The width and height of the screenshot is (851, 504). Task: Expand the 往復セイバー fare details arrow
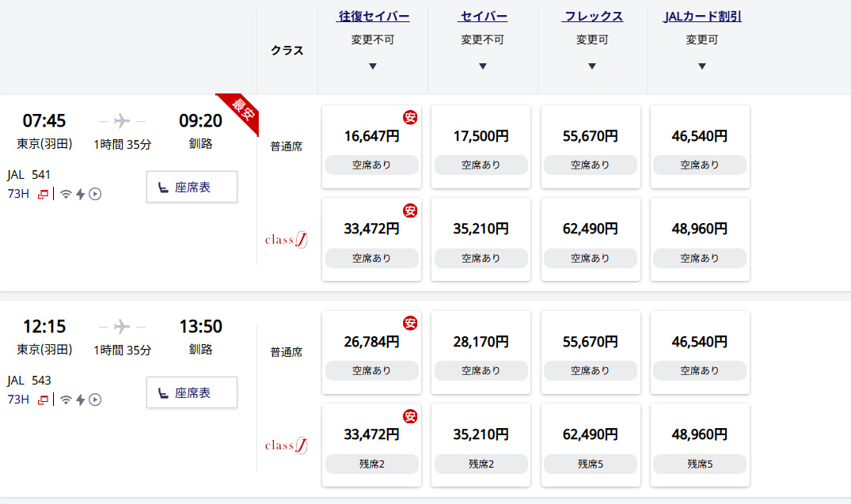373,66
